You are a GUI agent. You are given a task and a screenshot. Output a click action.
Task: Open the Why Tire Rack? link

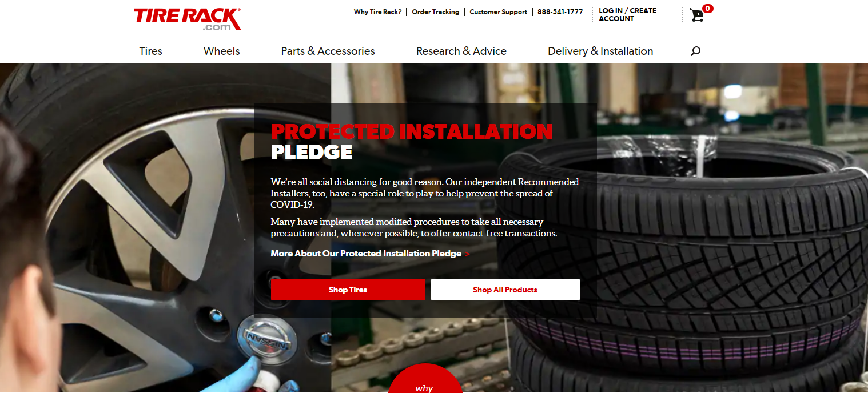click(x=378, y=12)
